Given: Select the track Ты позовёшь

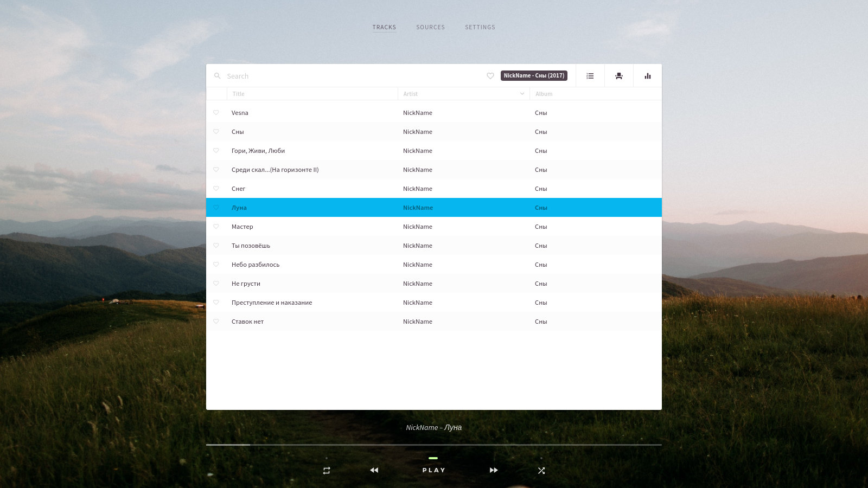Looking at the screenshot, I should coord(434,246).
